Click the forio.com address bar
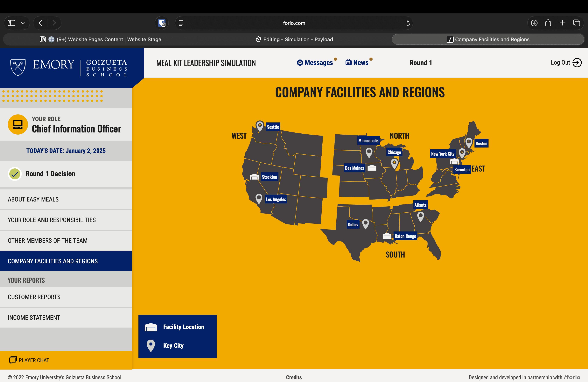This screenshot has height=382, width=588. coord(294,23)
